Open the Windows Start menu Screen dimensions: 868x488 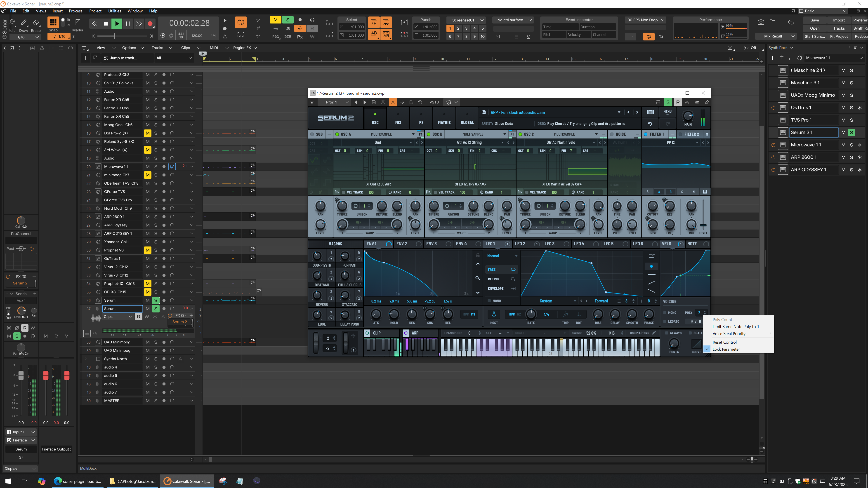[x=8, y=481]
